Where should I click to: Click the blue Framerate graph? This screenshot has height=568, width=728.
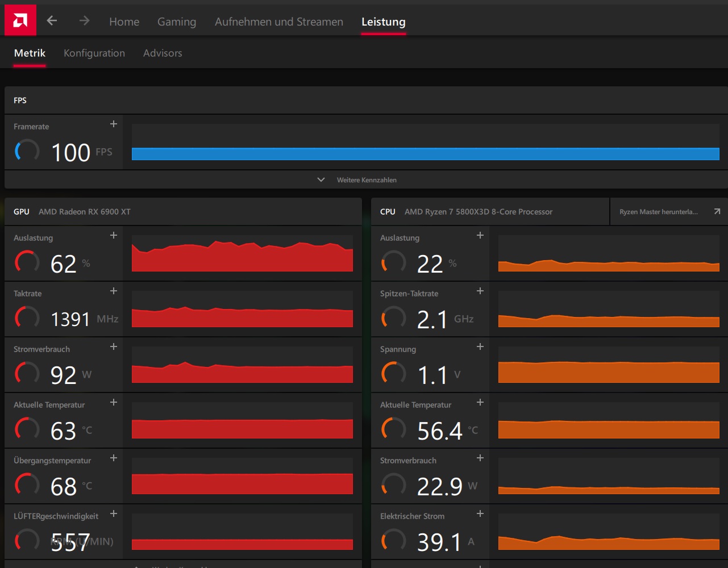pyautogui.click(x=426, y=142)
